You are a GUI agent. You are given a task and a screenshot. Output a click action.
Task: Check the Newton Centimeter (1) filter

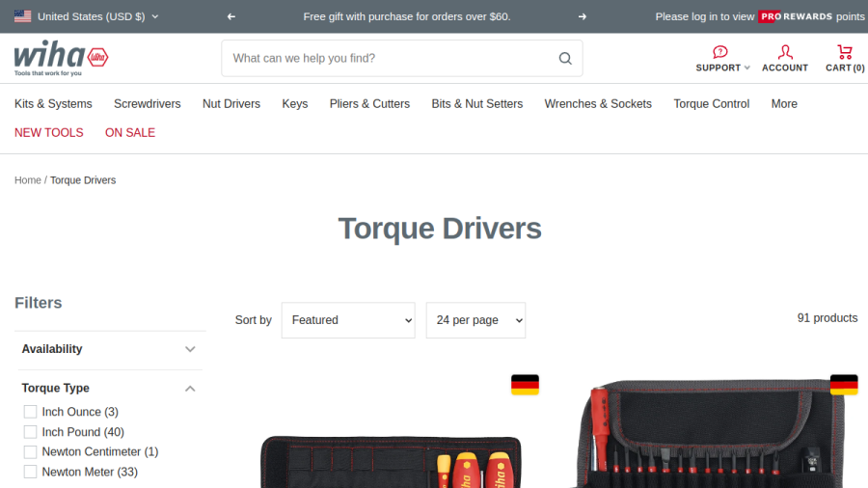coord(31,451)
